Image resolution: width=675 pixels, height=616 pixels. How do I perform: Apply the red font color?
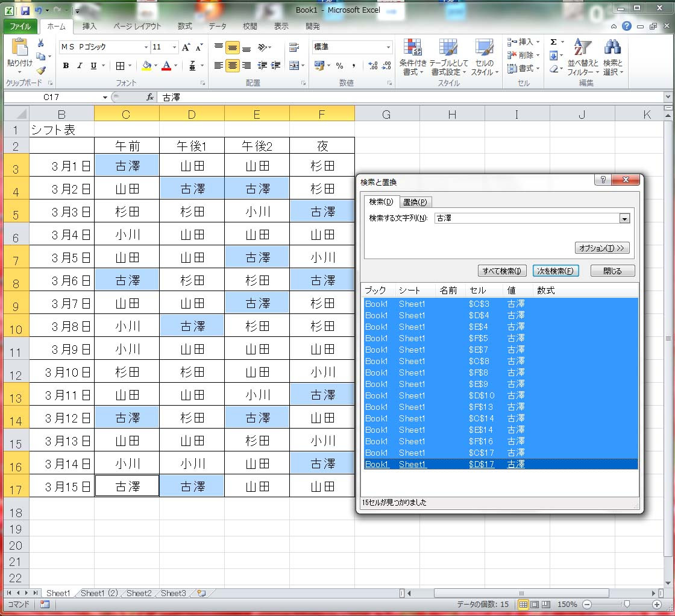pyautogui.click(x=166, y=66)
